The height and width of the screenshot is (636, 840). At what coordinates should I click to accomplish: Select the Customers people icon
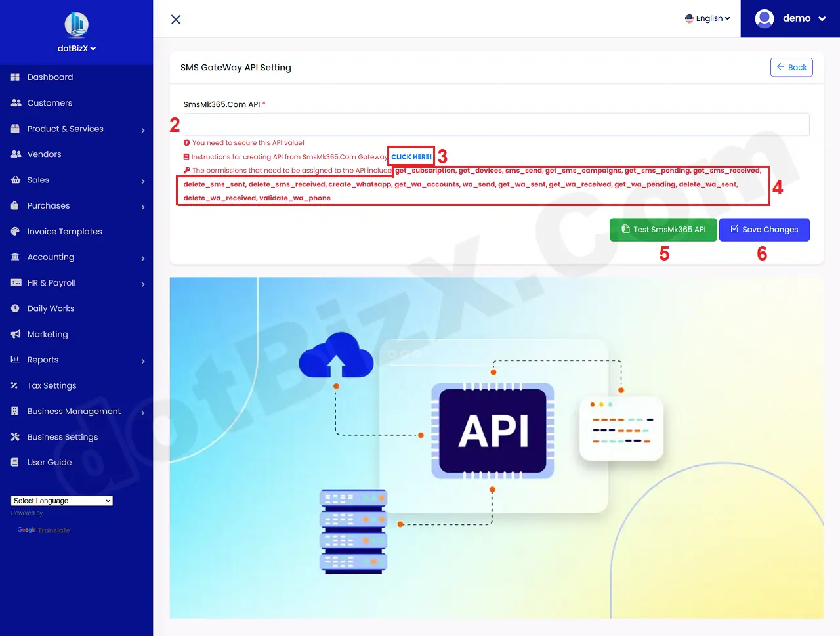pos(15,102)
